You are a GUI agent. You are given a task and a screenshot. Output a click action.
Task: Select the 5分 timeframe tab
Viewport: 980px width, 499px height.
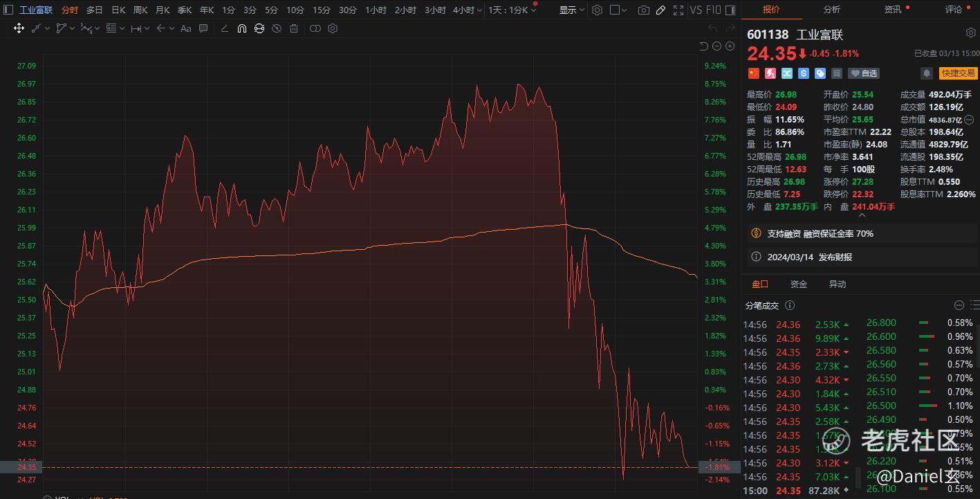tap(272, 10)
